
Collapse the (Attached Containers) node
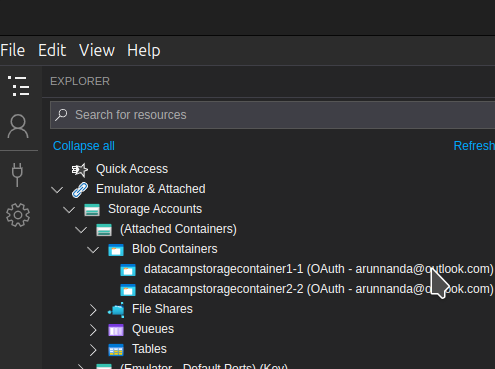point(81,230)
